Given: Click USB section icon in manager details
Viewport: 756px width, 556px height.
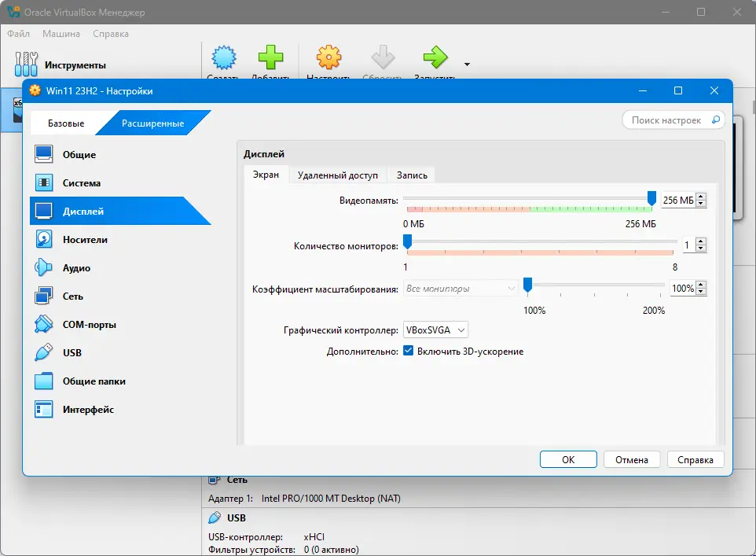Looking at the screenshot, I should coord(214,518).
